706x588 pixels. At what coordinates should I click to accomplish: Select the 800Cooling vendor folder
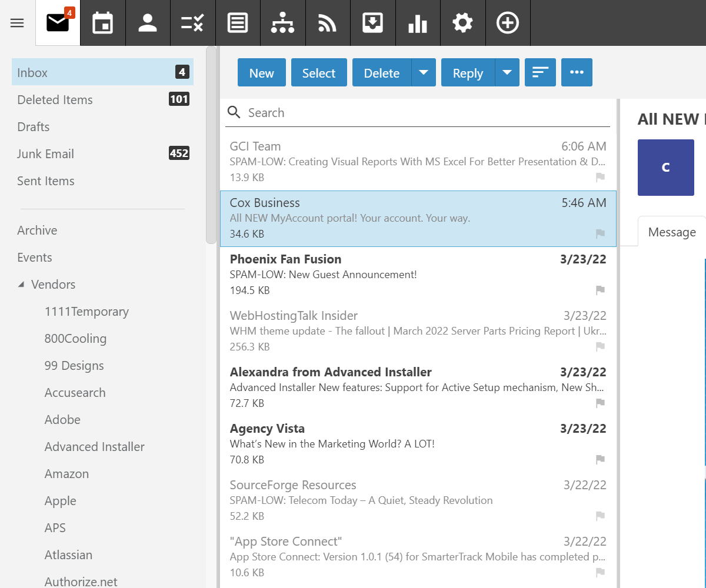click(75, 338)
